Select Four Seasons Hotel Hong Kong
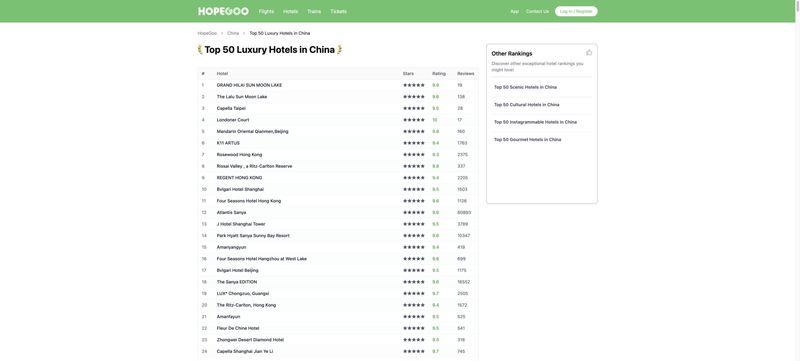Screen dimensions: 800x361 248,201
